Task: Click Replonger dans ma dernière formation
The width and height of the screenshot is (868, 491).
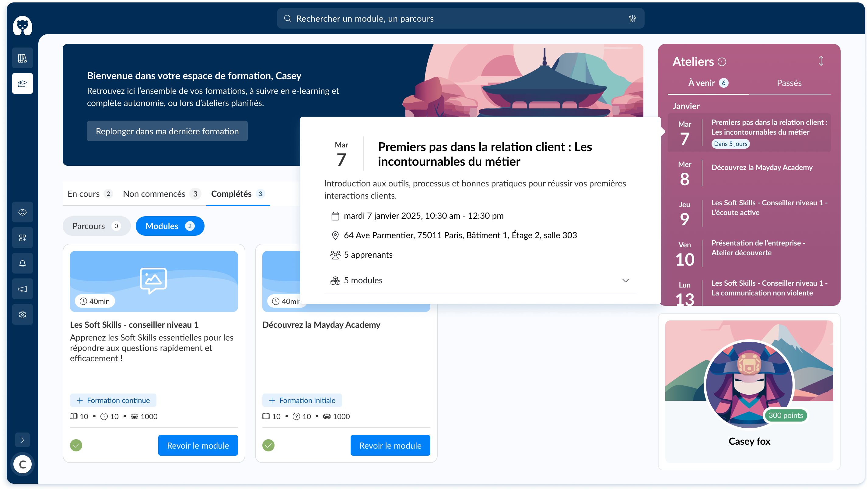Action: [x=167, y=131]
